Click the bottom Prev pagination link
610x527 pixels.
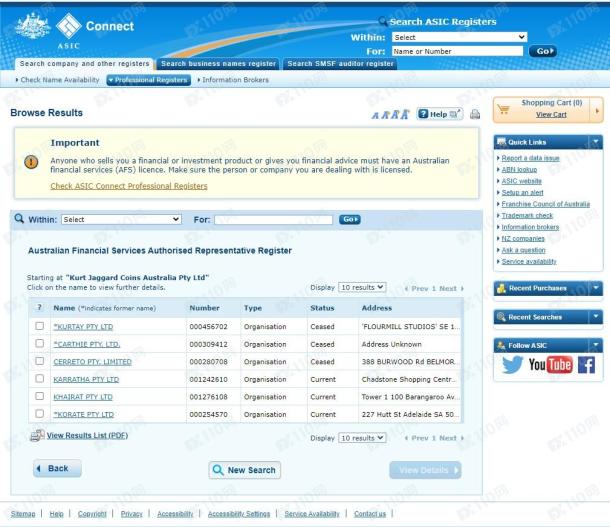coord(416,438)
